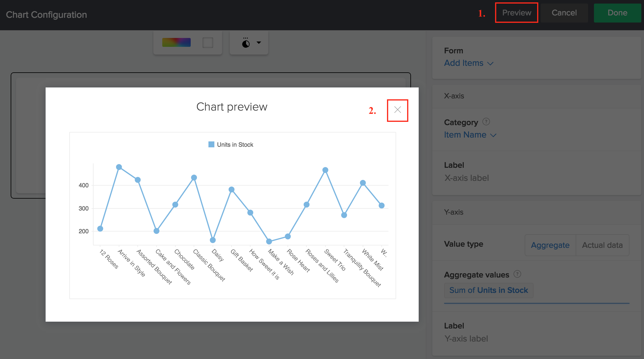Toggle the Units in Stock legend marker
This screenshot has width=644, height=359.
point(211,144)
